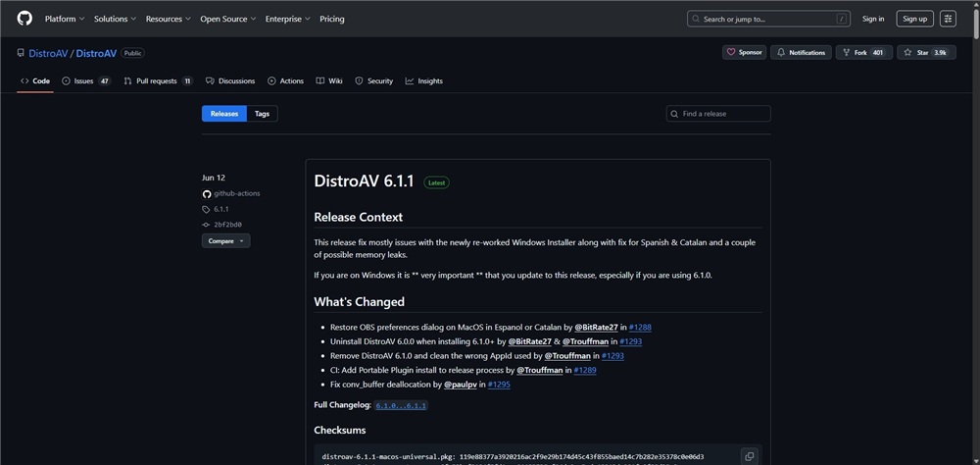The width and height of the screenshot is (980, 465).
Task: Open the Security tab
Action: [x=373, y=80]
